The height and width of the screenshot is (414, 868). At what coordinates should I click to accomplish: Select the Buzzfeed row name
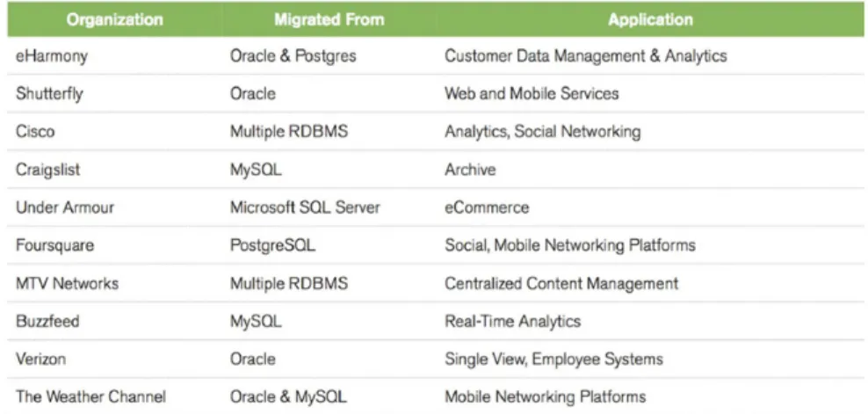(x=47, y=321)
